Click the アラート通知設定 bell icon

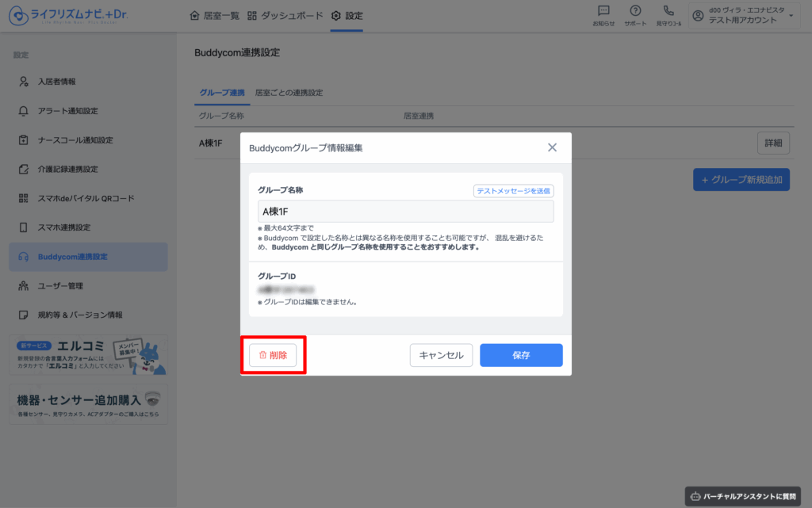[23, 111]
